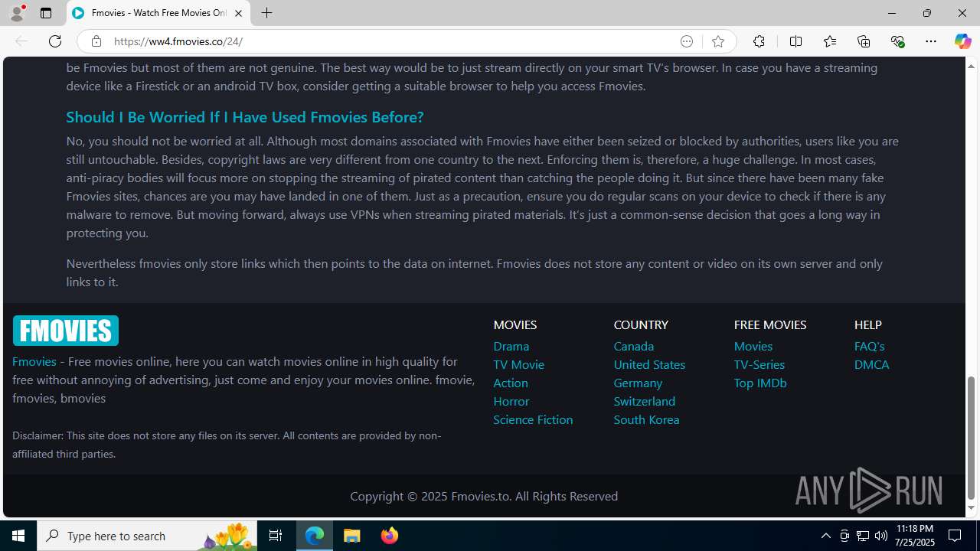Open a new tab with plus button

tap(266, 13)
